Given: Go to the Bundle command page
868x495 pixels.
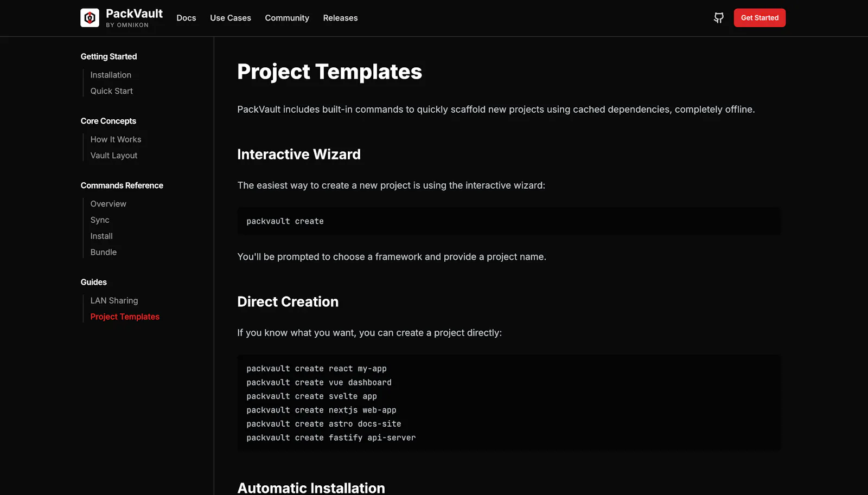Looking at the screenshot, I should (103, 252).
